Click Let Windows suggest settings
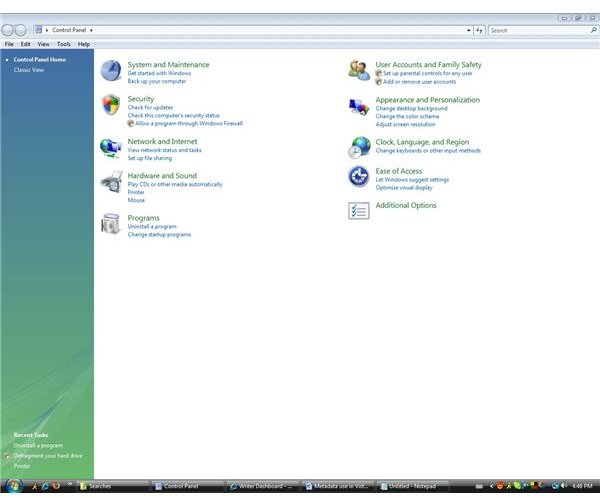The image size is (600, 498). (x=412, y=180)
